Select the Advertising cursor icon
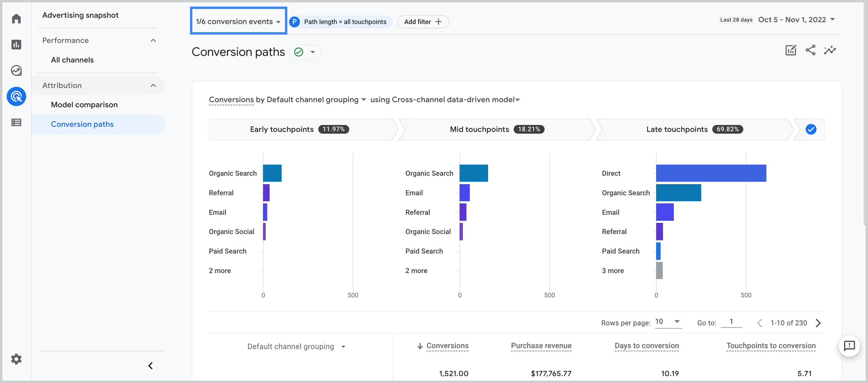 click(16, 97)
